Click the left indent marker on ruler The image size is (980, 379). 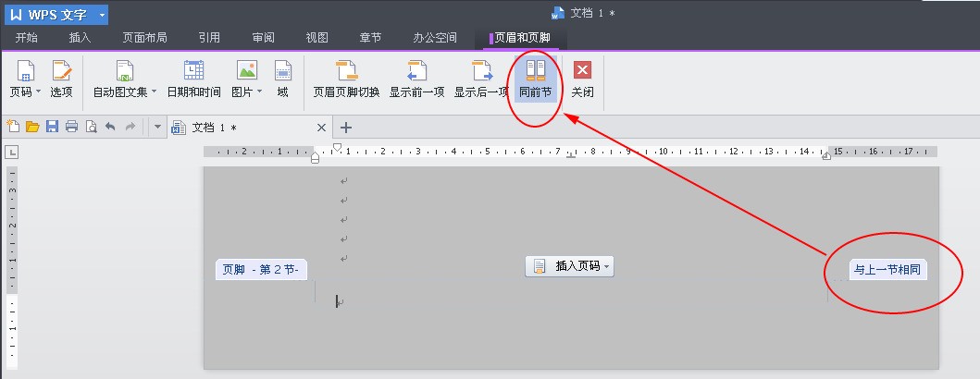pyautogui.click(x=315, y=159)
